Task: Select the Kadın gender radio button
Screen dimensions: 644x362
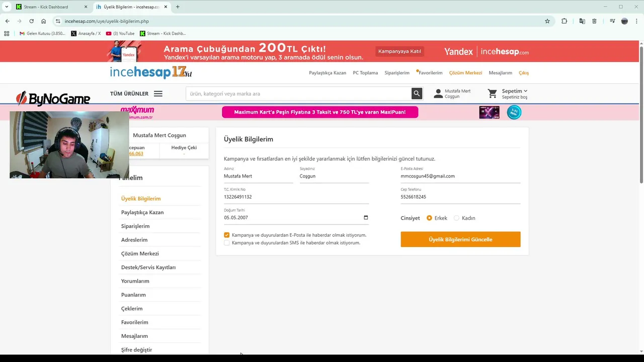Action: click(456, 218)
